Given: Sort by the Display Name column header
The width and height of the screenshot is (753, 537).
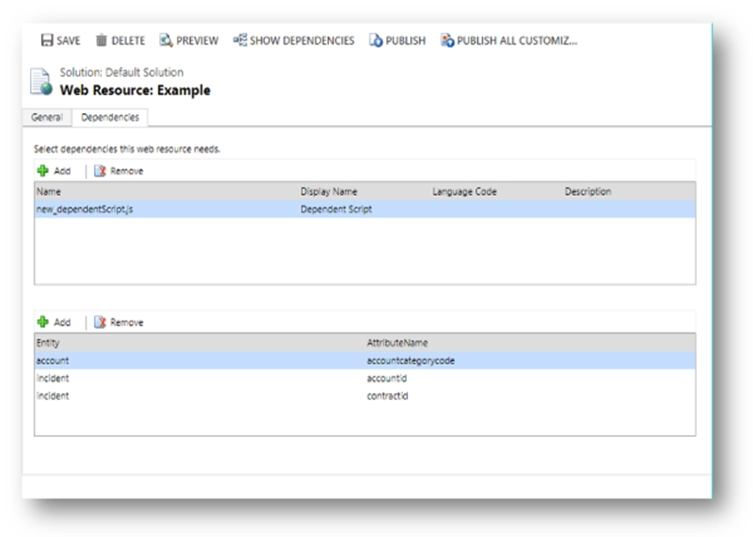Looking at the screenshot, I should (329, 191).
